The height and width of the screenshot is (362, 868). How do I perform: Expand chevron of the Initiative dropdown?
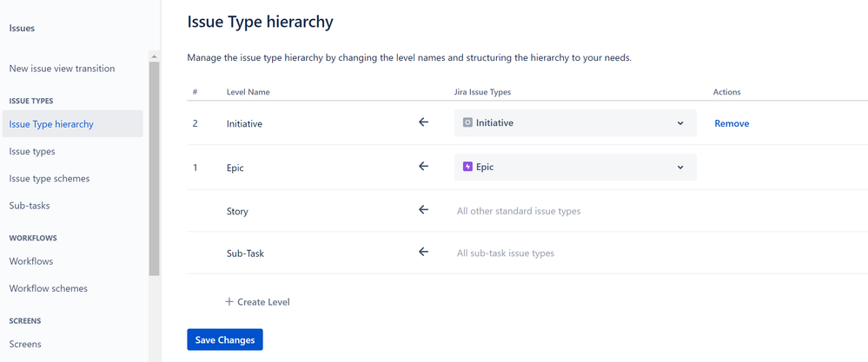(680, 123)
